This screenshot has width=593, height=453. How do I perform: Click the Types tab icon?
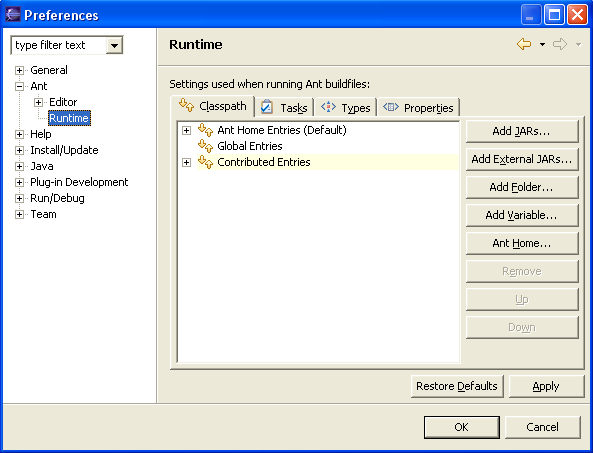click(328, 107)
